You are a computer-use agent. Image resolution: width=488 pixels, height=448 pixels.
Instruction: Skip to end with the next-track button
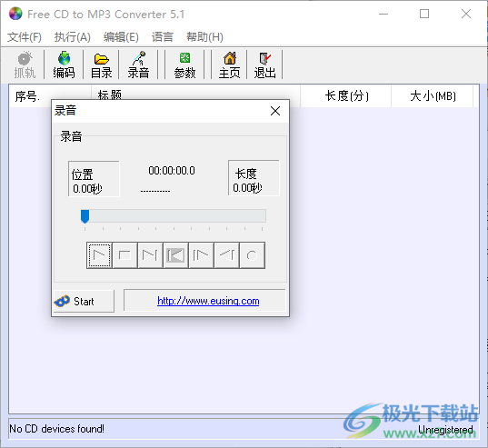pos(150,255)
